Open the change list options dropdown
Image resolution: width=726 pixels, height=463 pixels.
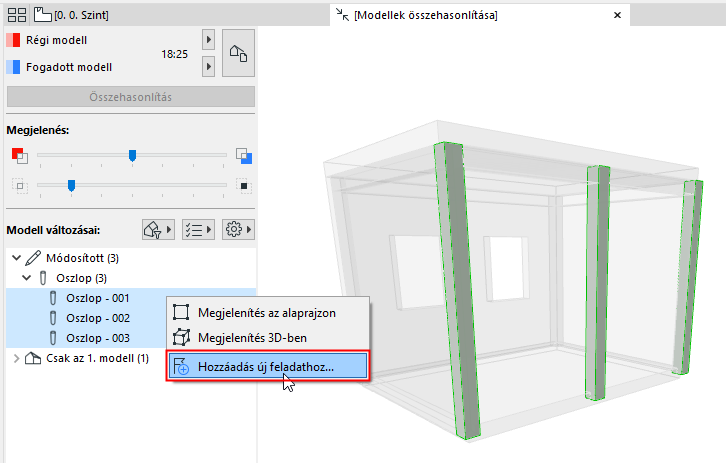pos(198,230)
